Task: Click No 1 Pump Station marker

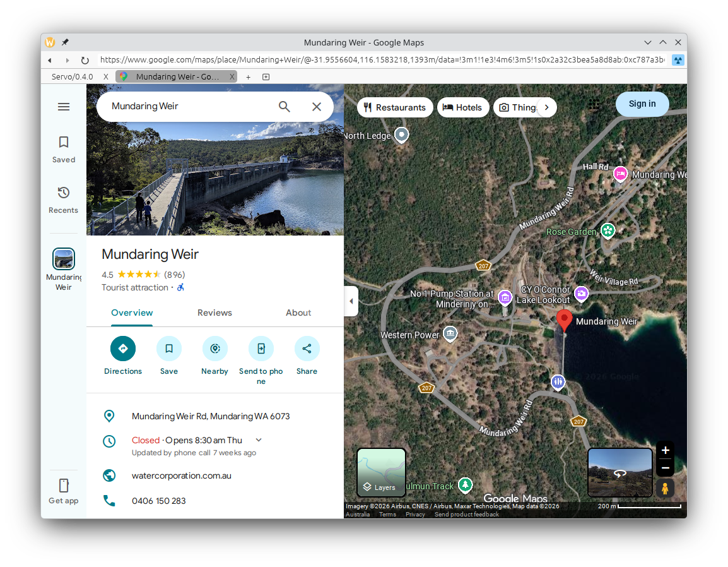Action: click(x=505, y=297)
